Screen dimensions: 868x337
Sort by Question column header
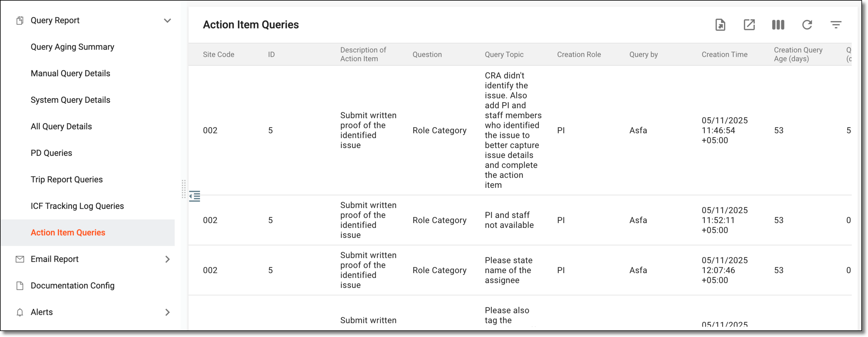(x=427, y=55)
